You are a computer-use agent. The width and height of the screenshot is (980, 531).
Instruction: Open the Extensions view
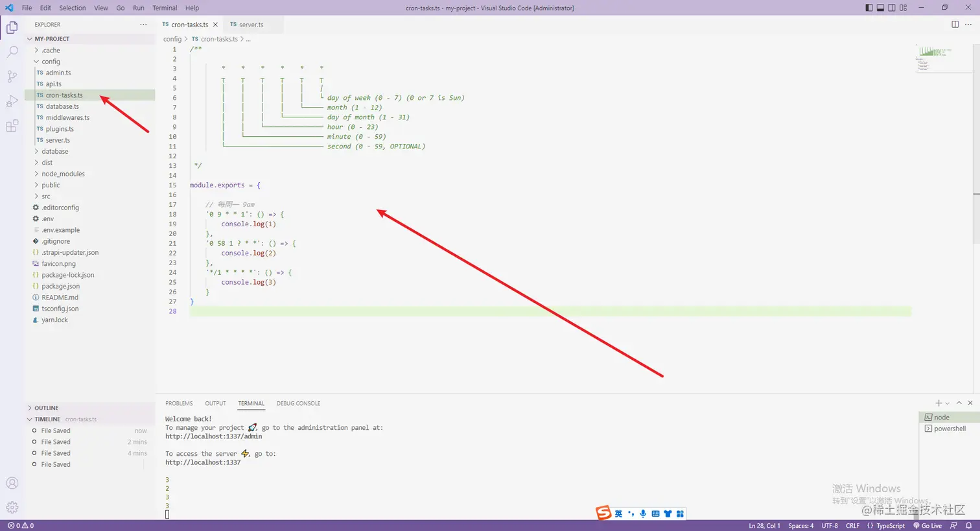12,126
